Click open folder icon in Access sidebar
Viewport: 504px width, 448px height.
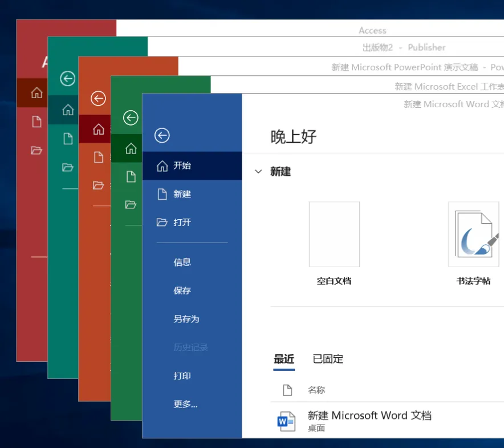pos(36,150)
